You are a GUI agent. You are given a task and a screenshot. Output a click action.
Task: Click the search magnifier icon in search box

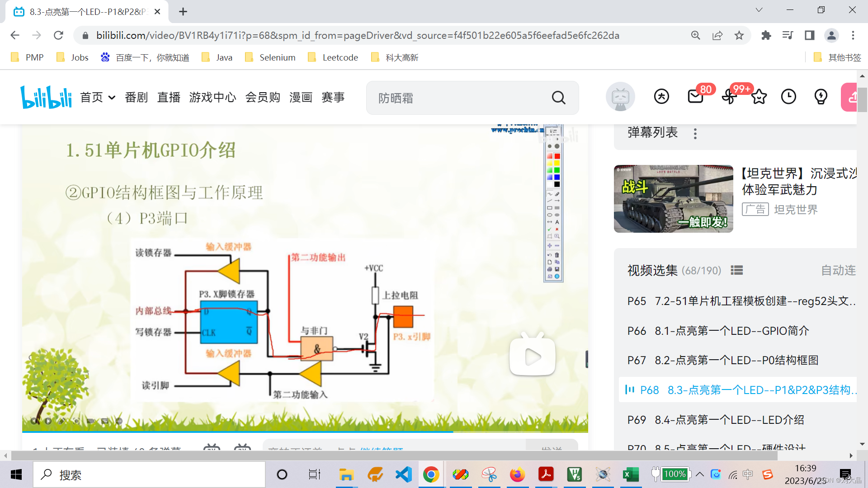559,98
